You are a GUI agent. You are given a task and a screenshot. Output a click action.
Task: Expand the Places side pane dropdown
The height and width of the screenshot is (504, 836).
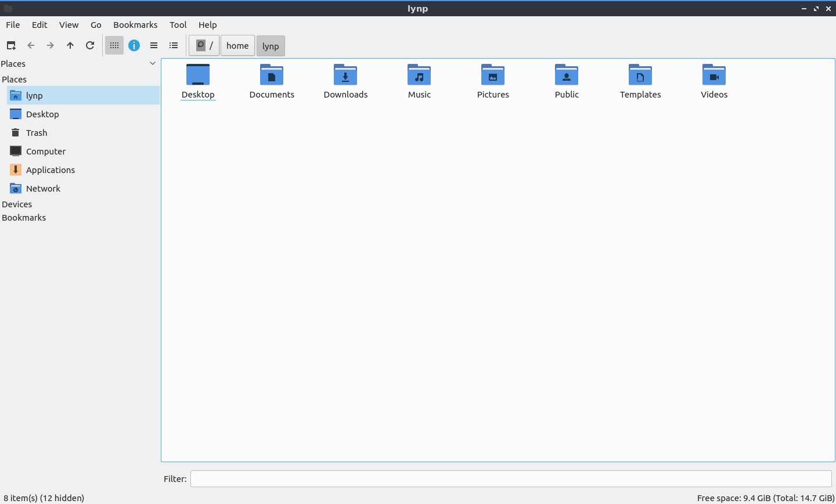point(153,63)
